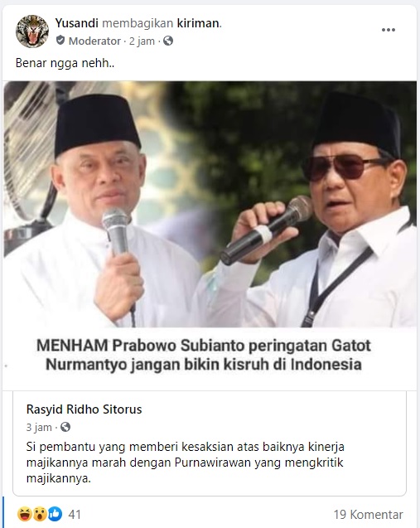Open the Prabowo and Gatot shared image
420x528 pixels.
tap(210, 204)
